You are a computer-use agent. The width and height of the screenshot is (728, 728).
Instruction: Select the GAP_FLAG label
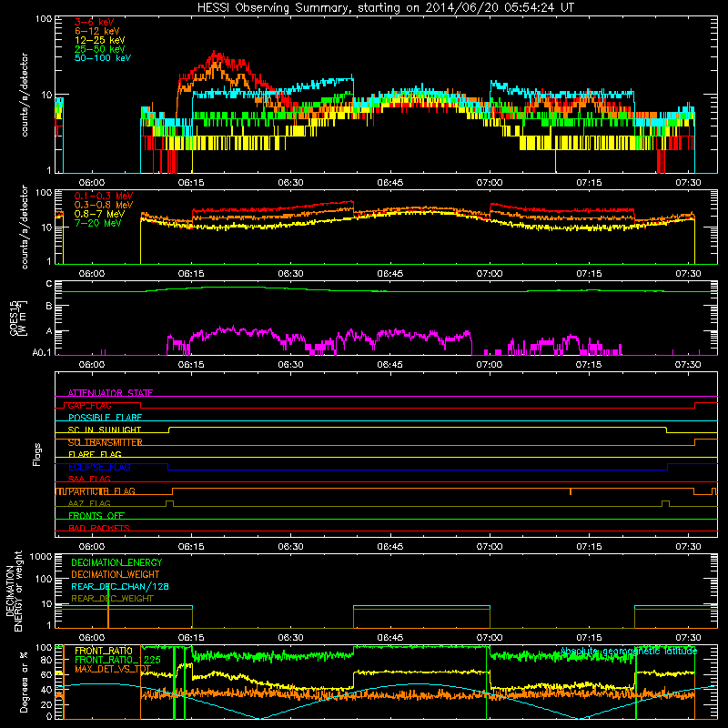tap(89, 405)
